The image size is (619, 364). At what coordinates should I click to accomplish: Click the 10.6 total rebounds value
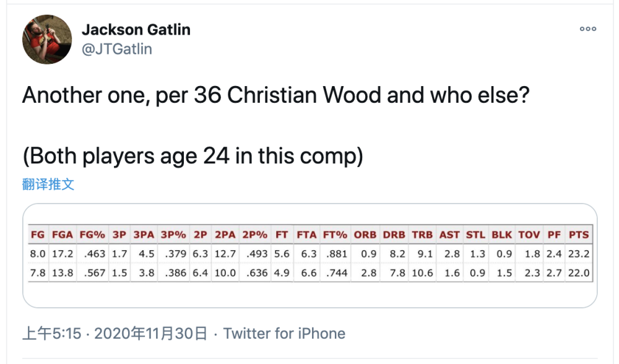(x=422, y=273)
